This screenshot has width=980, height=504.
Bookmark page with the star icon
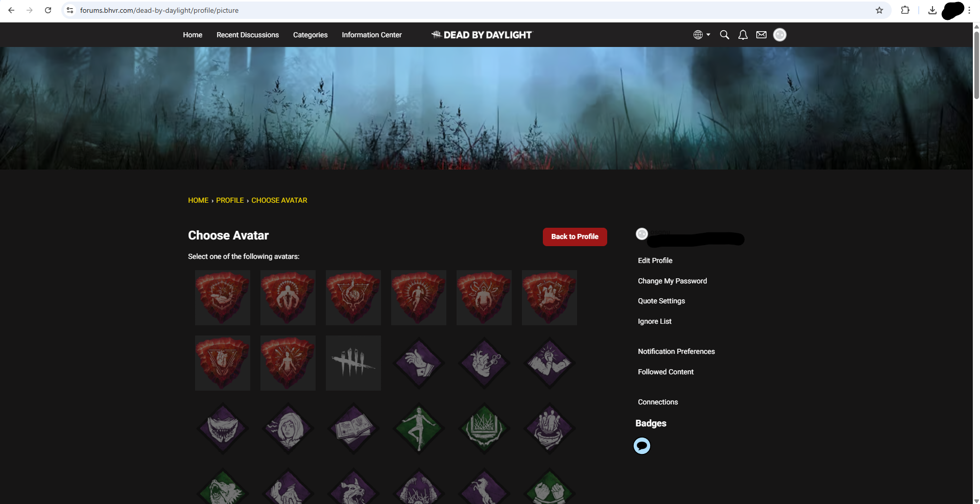(x=879, y=10)
